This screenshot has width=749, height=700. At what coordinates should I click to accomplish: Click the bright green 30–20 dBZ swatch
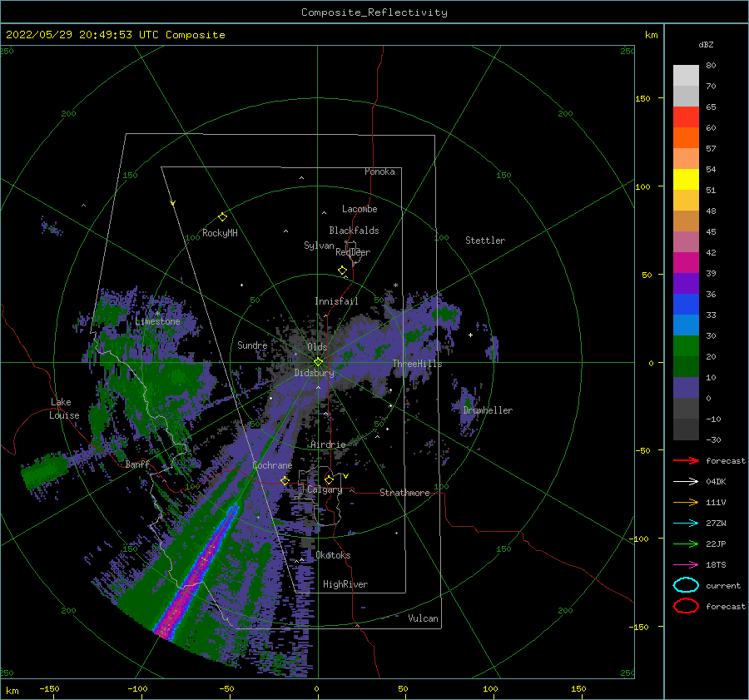(686, 345)
